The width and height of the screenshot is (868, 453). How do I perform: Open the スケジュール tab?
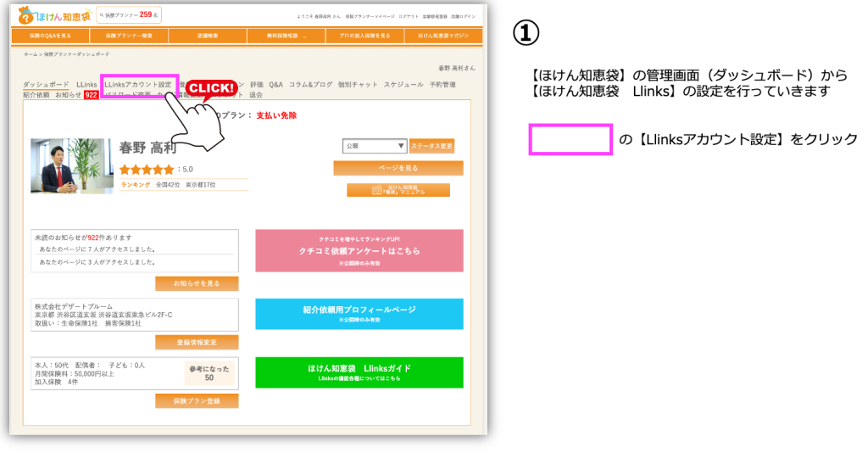pos(403,85)
